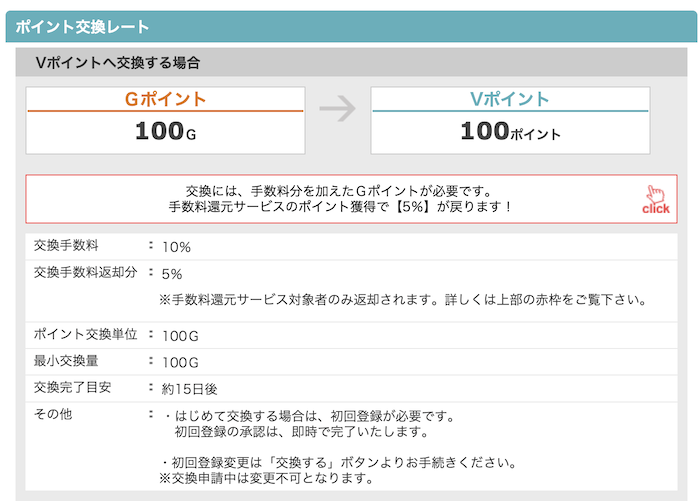Click the 交換完了目安 row label

(x=73, y=387)
